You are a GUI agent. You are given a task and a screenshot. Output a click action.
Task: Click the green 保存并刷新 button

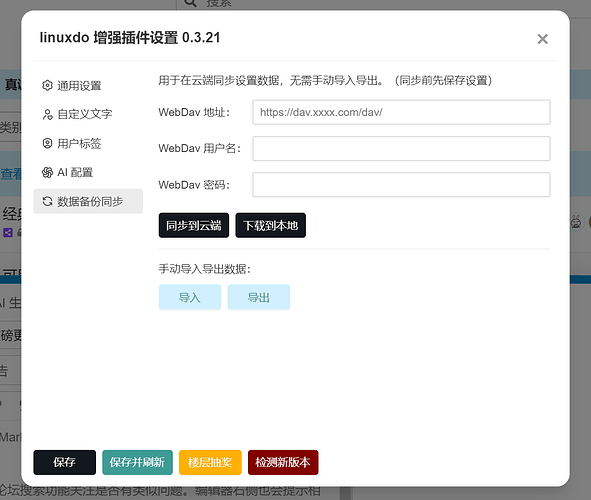[x=137, y=462]
